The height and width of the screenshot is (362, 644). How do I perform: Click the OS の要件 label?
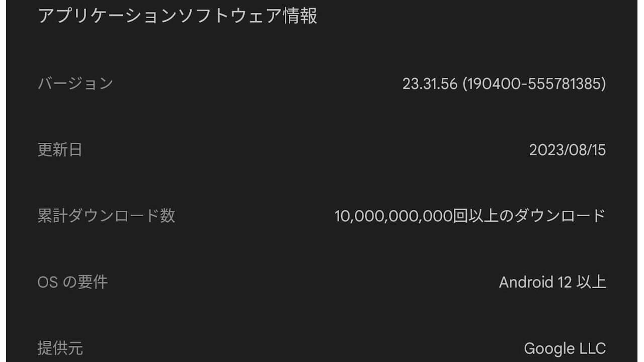pyautogui.click(x=68, y=283)
